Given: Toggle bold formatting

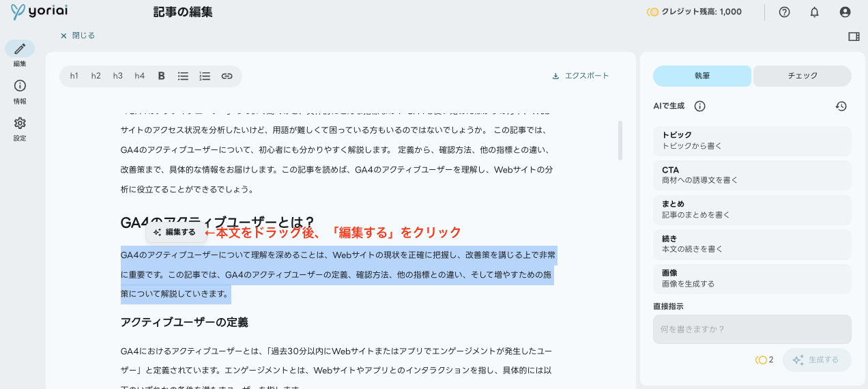Looking at the screenshot, I should [162, 76].
